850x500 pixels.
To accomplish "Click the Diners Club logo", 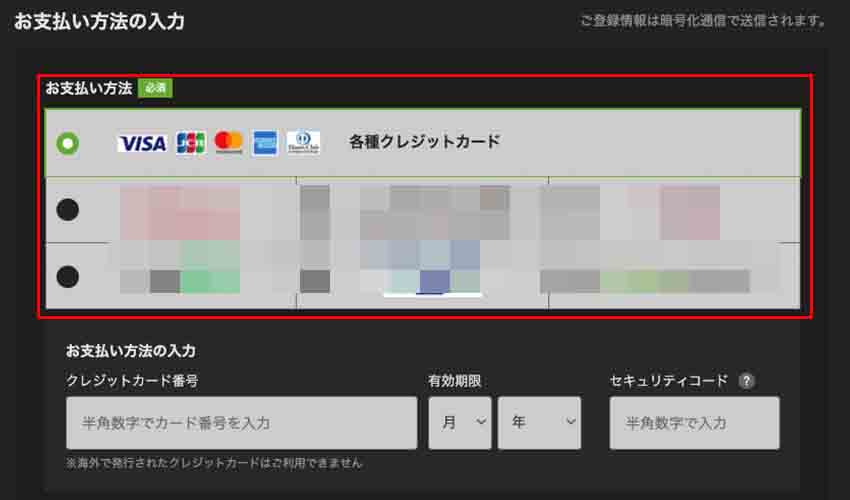I will tap(303, 143).
